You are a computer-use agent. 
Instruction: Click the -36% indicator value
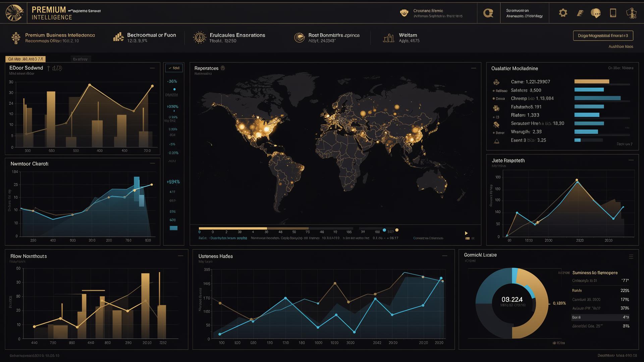pos(172,81)
